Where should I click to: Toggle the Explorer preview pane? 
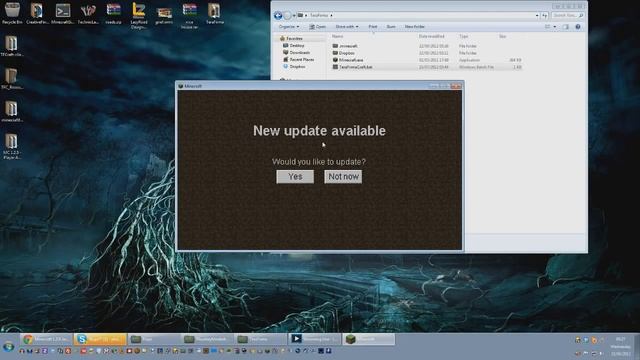point(566,27)
